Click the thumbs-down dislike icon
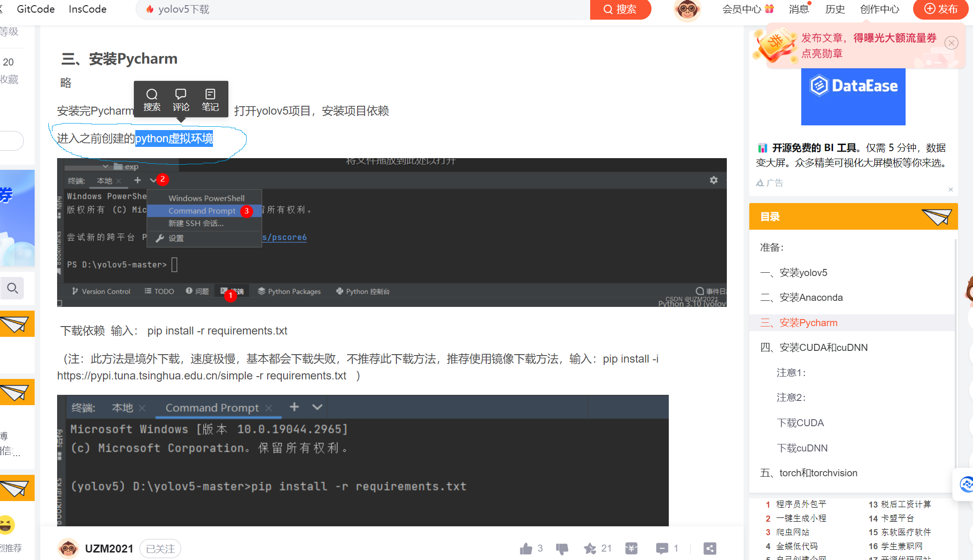Viewport: 973px width, 560px height. click(x=562, y=548)
